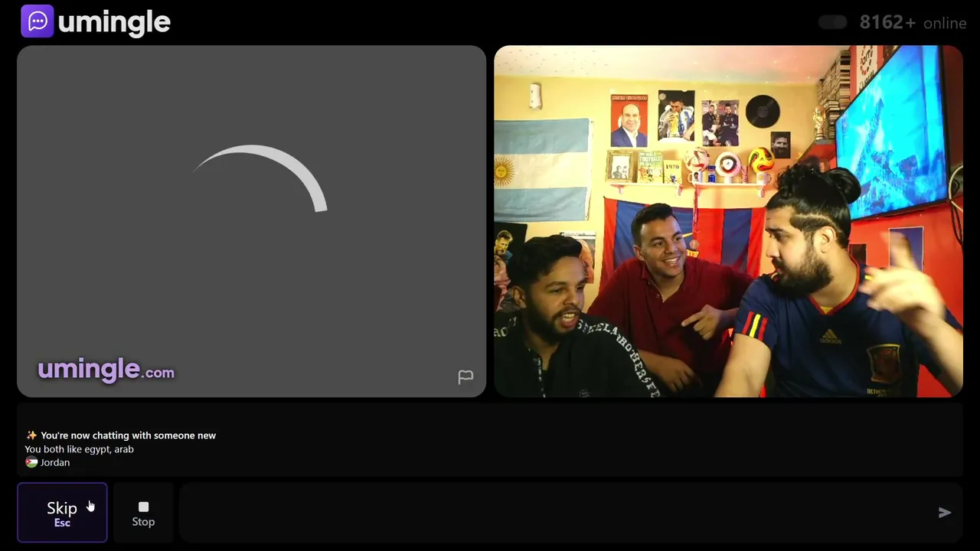Click the Jordan flag icon
Image resolution: width=980 pixels, height=551 pixels.
(x=31, y=462)
